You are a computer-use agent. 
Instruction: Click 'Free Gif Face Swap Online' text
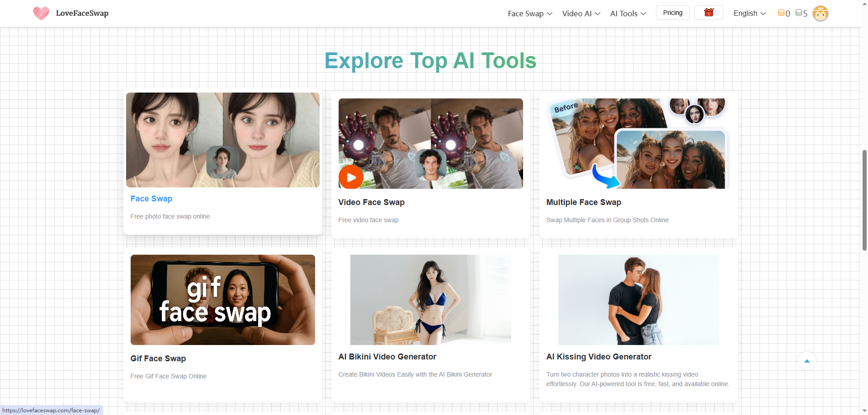169,376
